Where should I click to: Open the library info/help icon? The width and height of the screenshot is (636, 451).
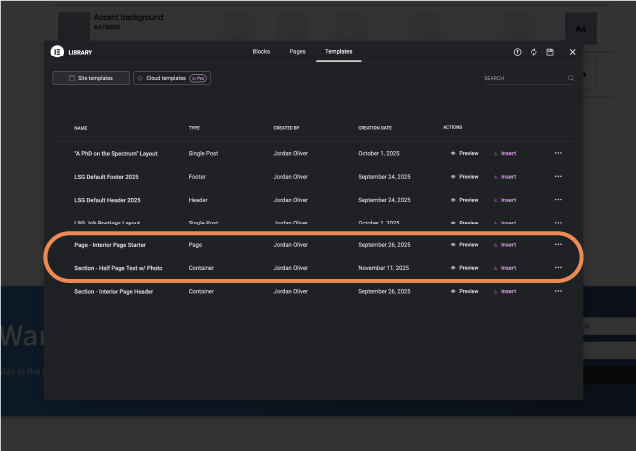pos(517,52)
